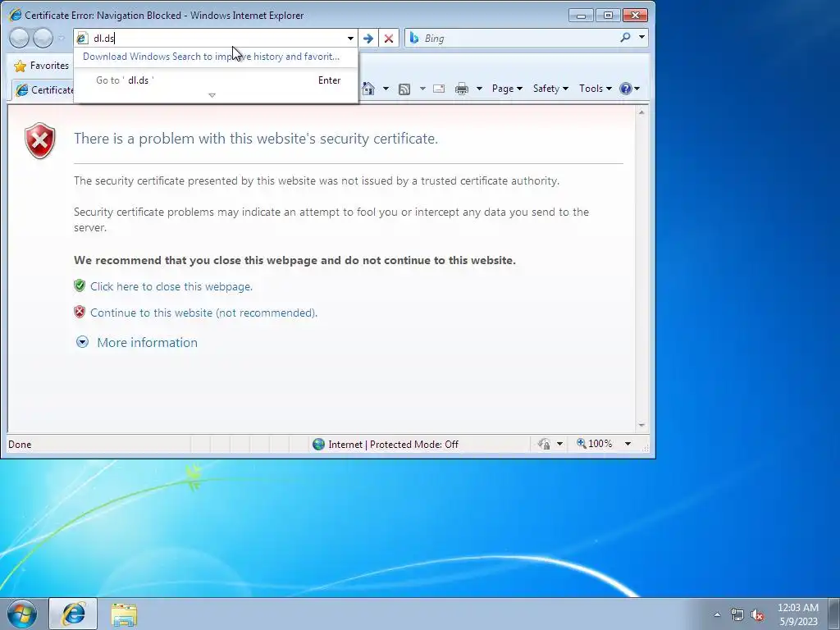
Task: Expand the address bar history dropdown
Action: pos(351,38)
